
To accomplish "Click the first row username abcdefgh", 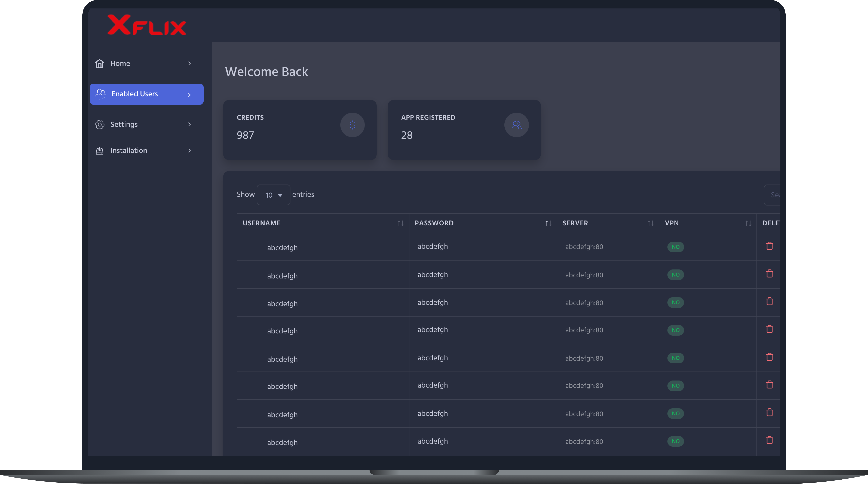I will [282, 248].
